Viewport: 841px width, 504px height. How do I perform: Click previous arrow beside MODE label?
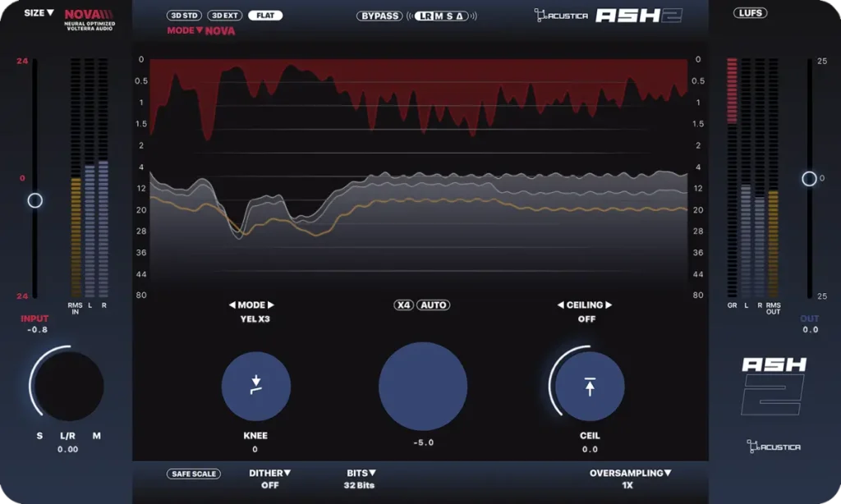click(232, 305)
